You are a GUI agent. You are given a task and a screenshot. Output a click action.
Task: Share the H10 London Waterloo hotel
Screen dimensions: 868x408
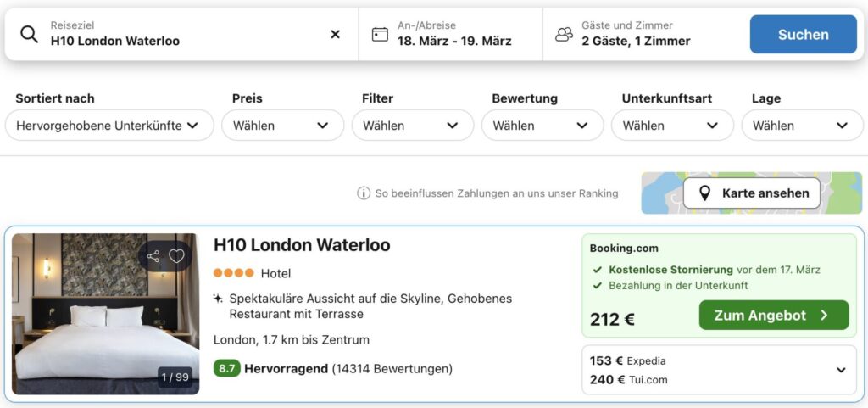(x=153, y=256)
